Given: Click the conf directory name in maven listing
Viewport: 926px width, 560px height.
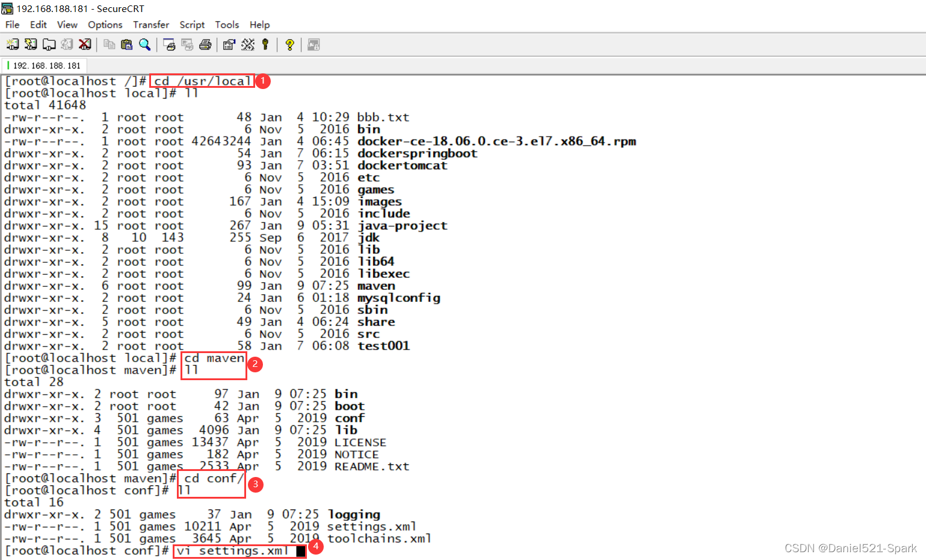Looking at the screenshot, I should (350, 418).
